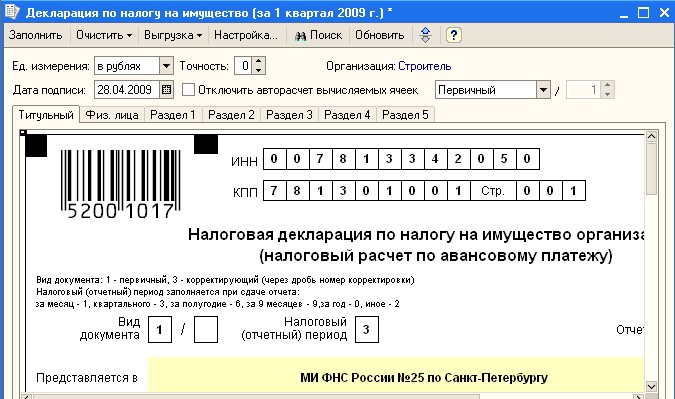This screenshot has width=675, height=399.
Task: Click the binoculars Поиск button
Action: (x=319, y=35)
